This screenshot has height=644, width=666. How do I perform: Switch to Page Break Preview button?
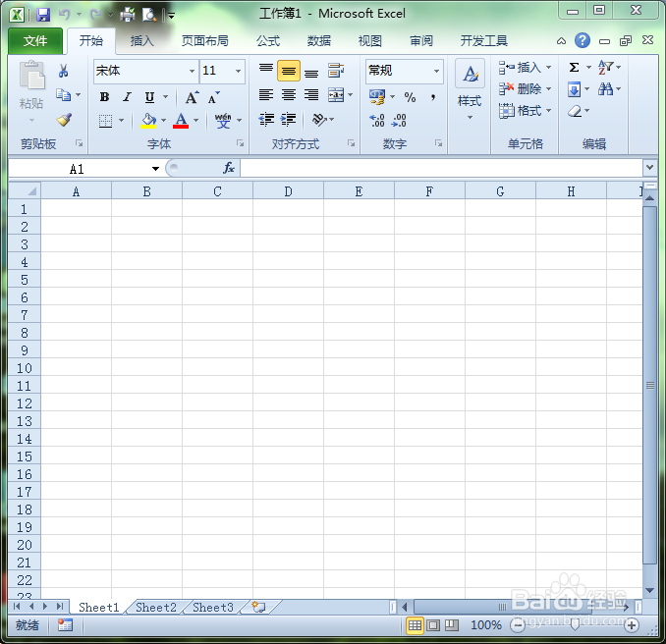click(452, 625)
